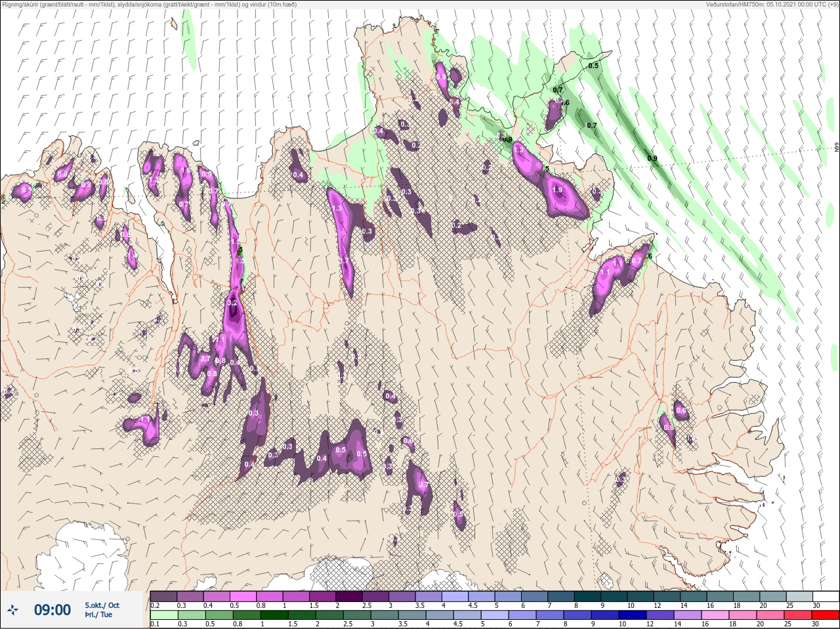Click the '0.1' tick label on the legend
The height and width of the screenshot is (629, 840).
(x=155, y=624)
